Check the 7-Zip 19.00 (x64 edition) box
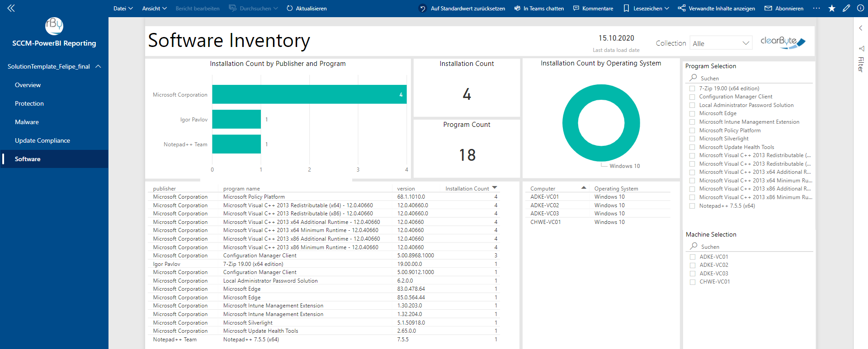 [x=692, y=88]
